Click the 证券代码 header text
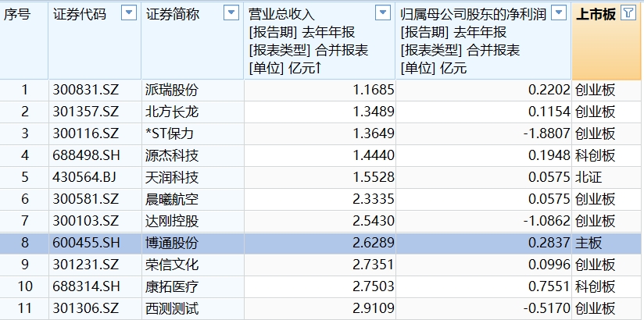 [x=80, y=15]
